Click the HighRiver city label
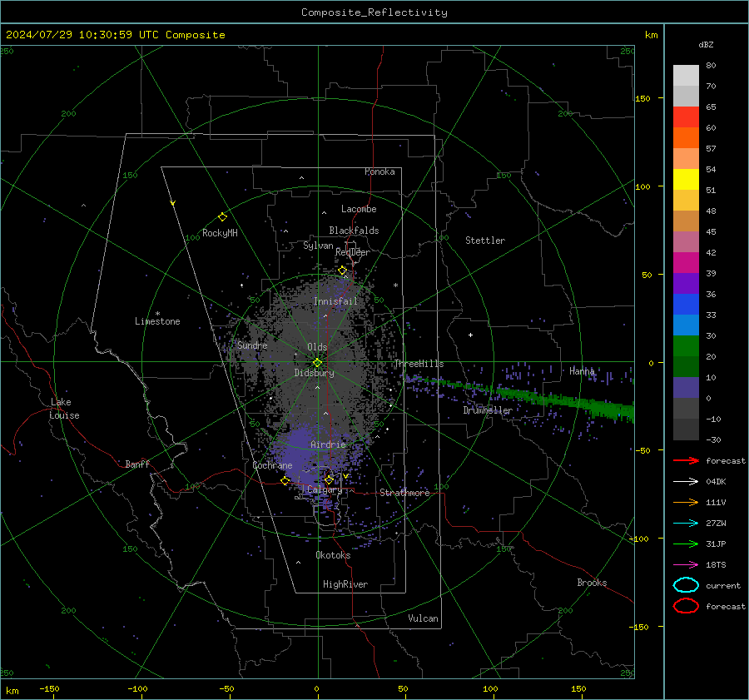Viewport: 749px width, 700px height. [345, 584]
